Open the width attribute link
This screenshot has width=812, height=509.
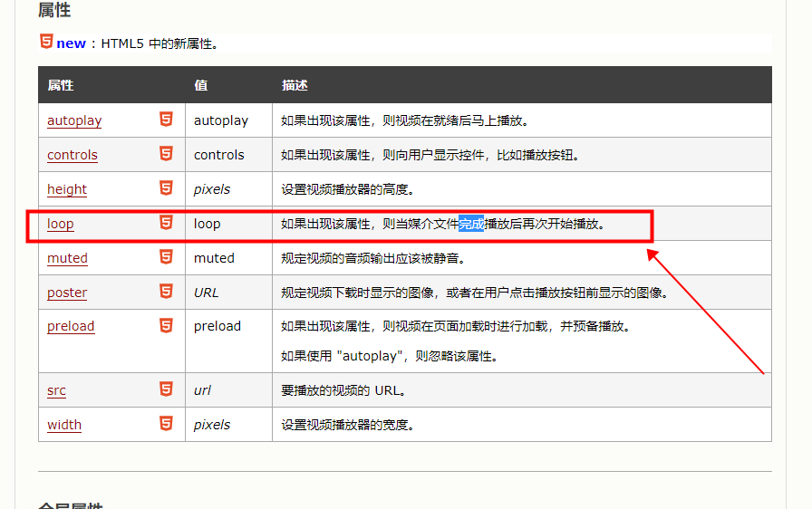point(64,425)
